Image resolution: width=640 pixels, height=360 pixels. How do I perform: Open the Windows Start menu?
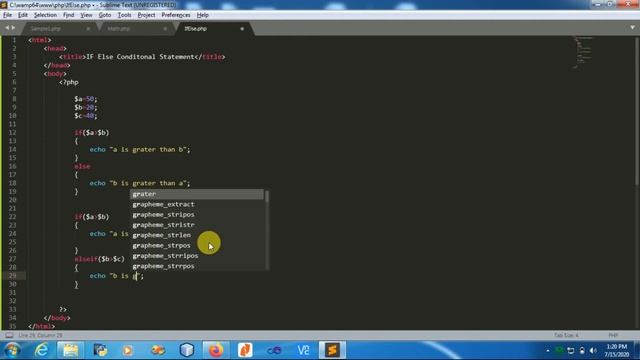[x=12, y=351]
